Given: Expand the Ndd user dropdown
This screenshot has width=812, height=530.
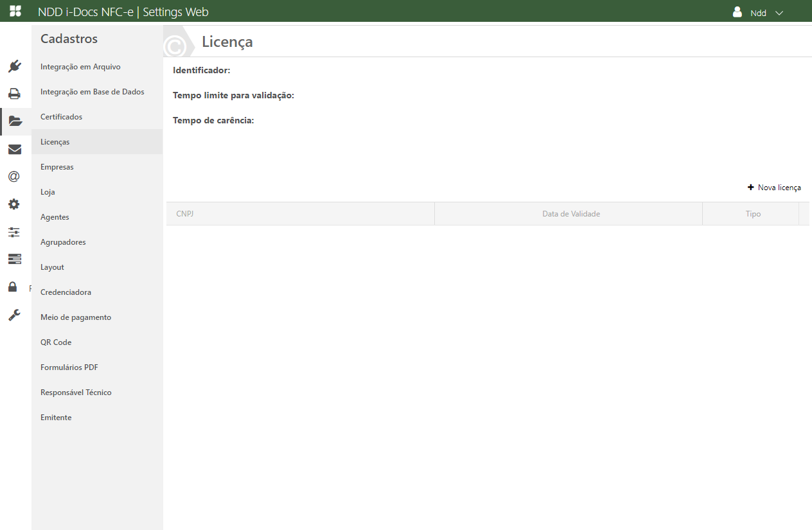Looking at the screenshot, I should [759, 13].
